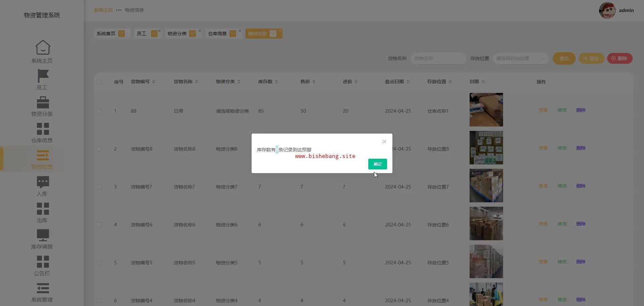The height and width of the screenshot is (306, 644).
Task: Click the red 删除 button above table
Action: click(620, 58)
